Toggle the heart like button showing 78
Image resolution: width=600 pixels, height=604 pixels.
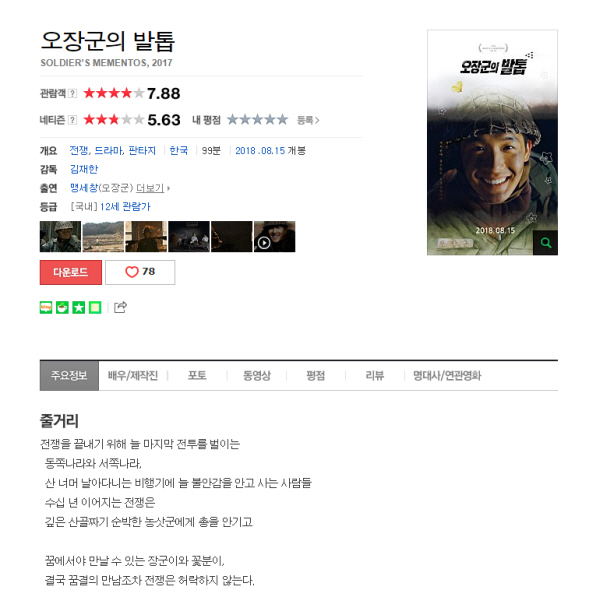140,272
